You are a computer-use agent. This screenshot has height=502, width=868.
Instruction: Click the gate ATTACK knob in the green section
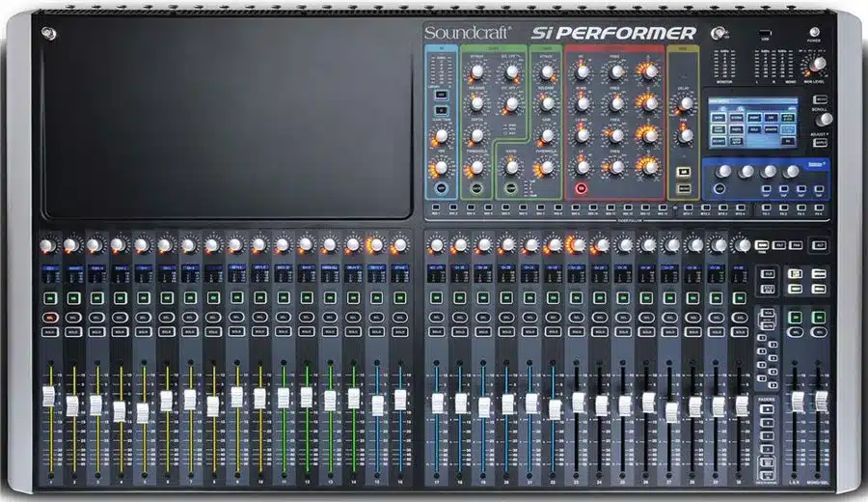(476, 71)
